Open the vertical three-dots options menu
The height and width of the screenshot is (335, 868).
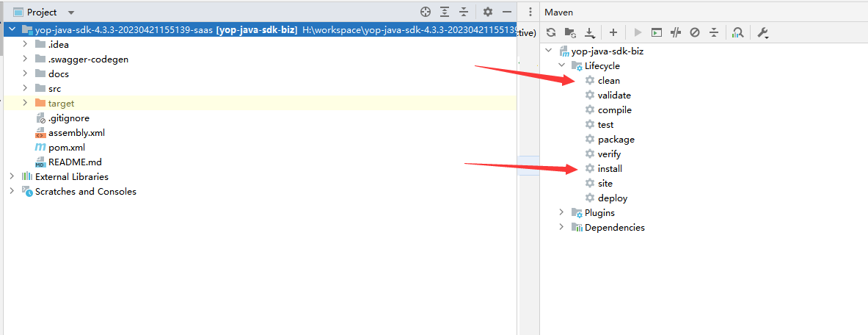(x=530, y=12)
